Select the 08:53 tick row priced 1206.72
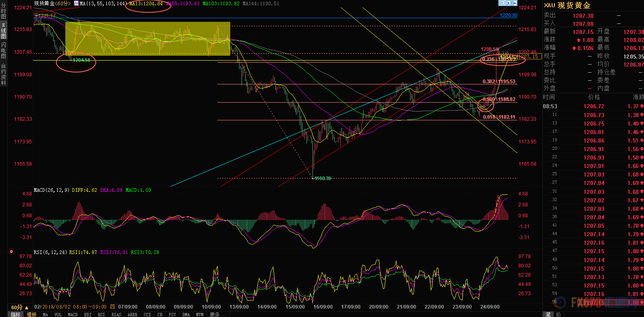This screenshot has height=317, width=644. pyautogui.click(x=593, y=106)
